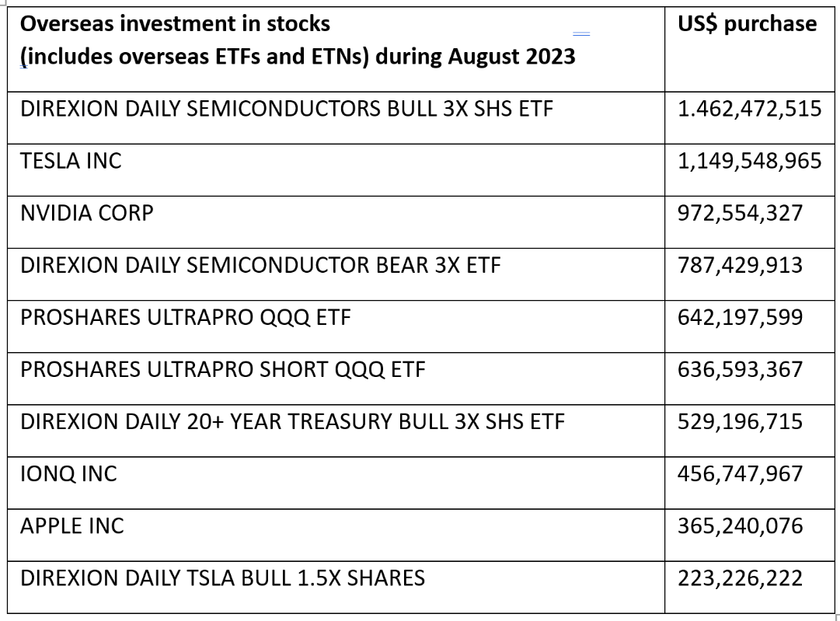Click the IONQ INC cell

pos(68,473)
